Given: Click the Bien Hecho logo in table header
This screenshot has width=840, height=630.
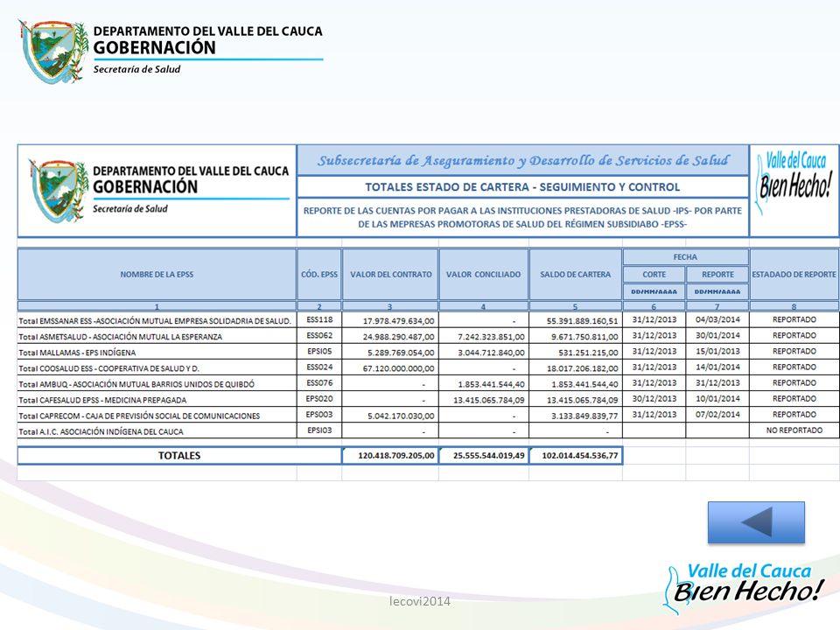Looking at the screenshot, I should (x=794, y=181).
